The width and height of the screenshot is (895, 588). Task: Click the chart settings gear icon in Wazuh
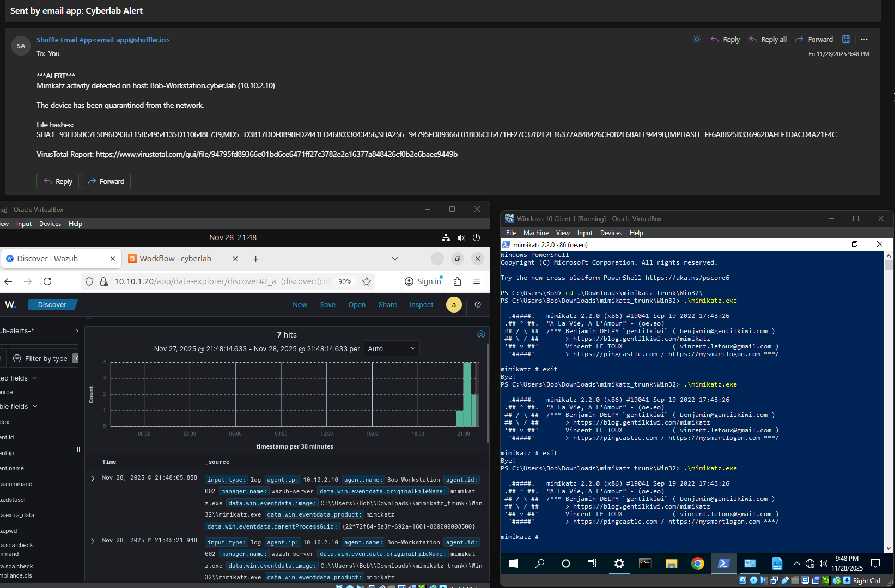tap(481, 334)
